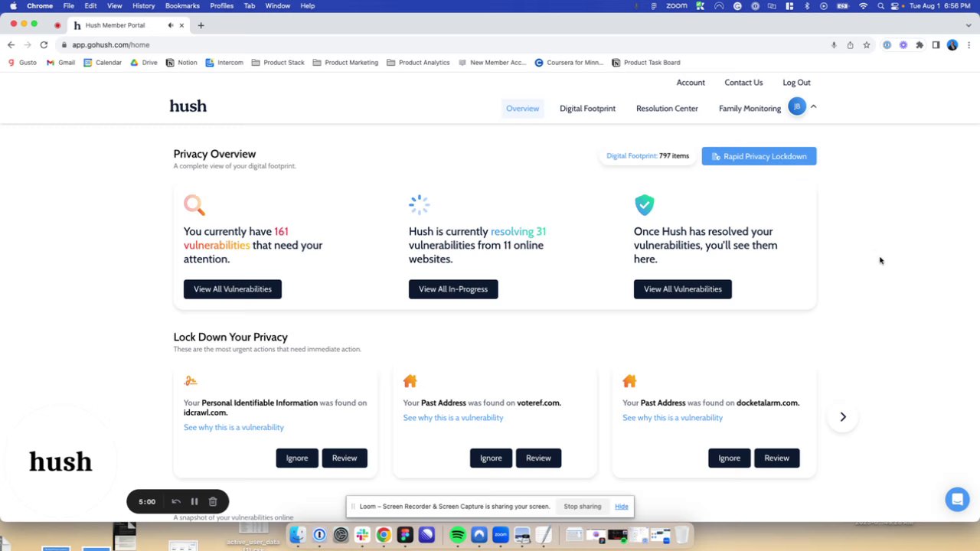Click the orange house icon on voteref.com card
The width and height of the screenshot is (980, 551).
point(410,381)
